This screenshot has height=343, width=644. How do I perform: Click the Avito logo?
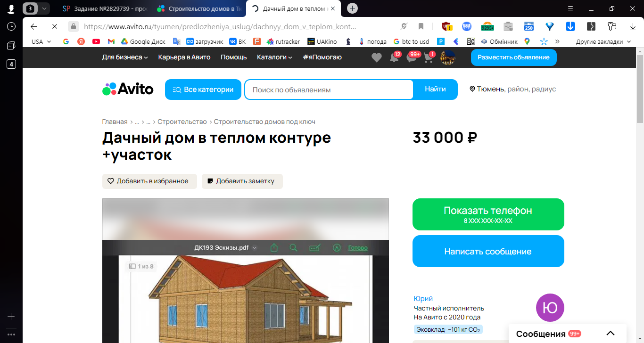point(128,89)
